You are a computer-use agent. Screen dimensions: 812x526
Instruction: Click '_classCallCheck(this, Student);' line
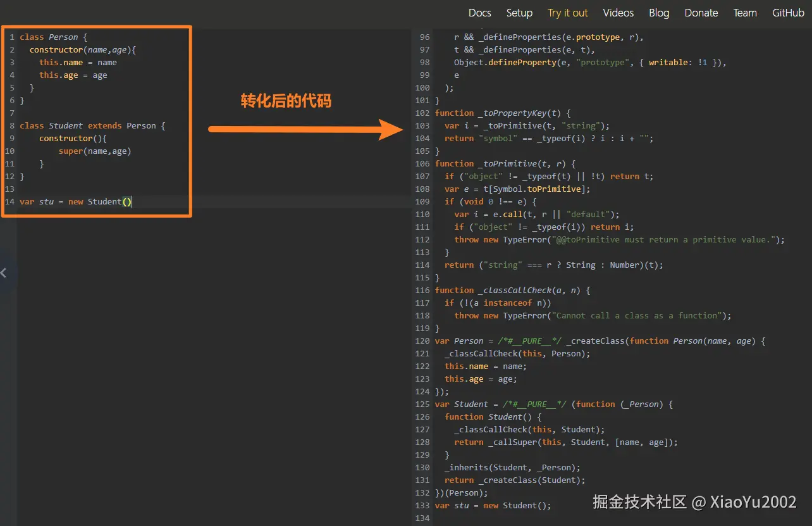tap(529, 429)
